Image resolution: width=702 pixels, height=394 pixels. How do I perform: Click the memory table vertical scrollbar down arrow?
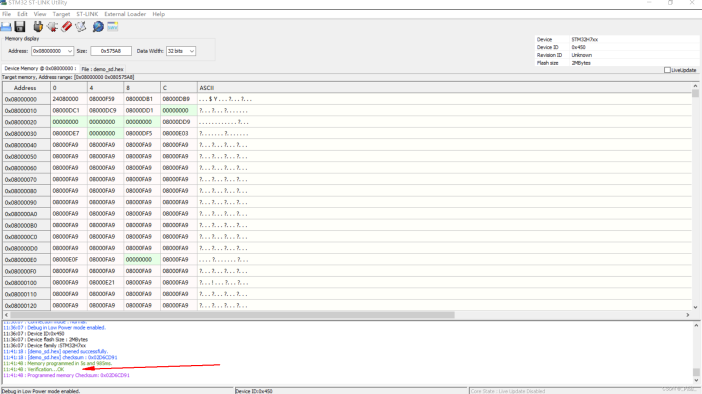[695, 307]
